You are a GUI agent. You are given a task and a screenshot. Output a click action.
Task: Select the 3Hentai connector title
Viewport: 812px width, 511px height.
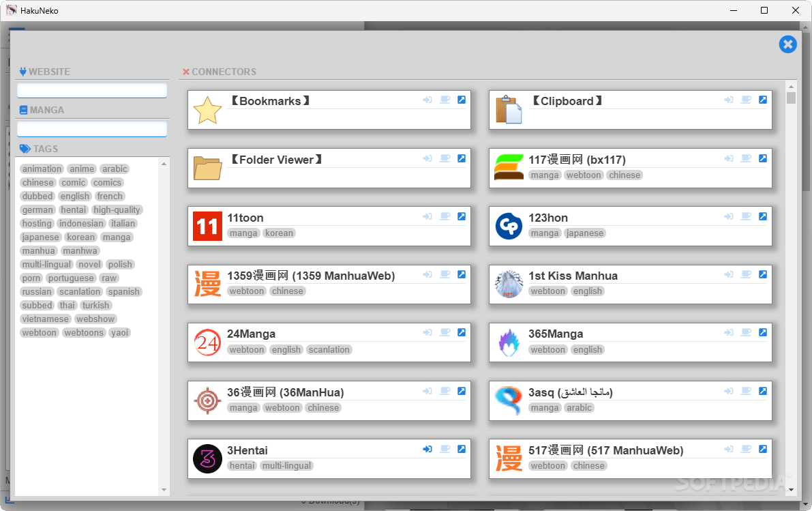coord(247,450)
